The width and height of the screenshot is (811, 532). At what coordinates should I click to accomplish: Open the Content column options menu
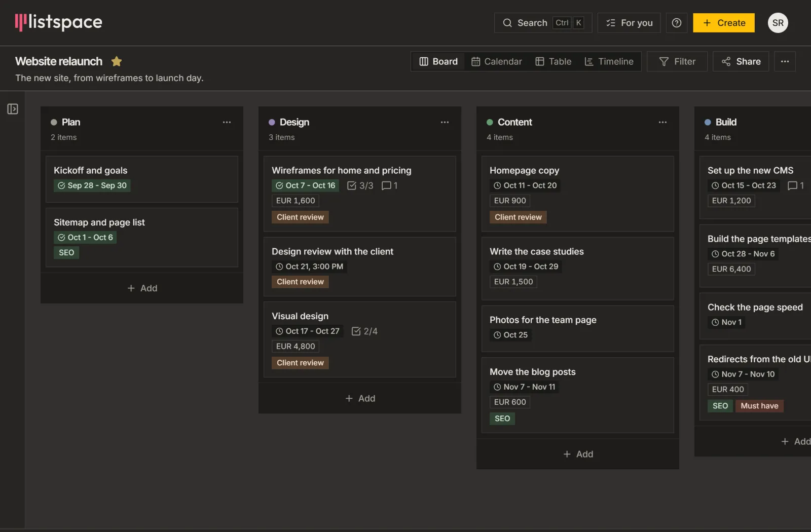click(x=662, y=122)
